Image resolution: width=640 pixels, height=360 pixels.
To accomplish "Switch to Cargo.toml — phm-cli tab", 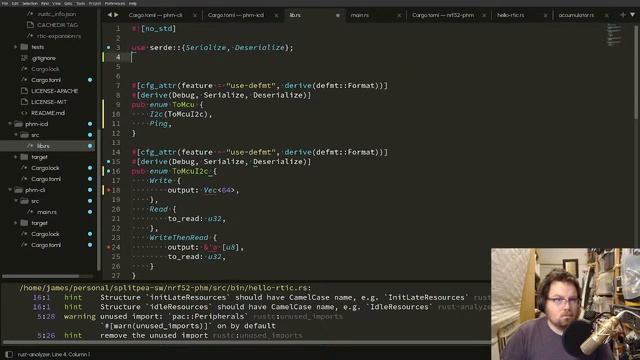I will 156,15.
